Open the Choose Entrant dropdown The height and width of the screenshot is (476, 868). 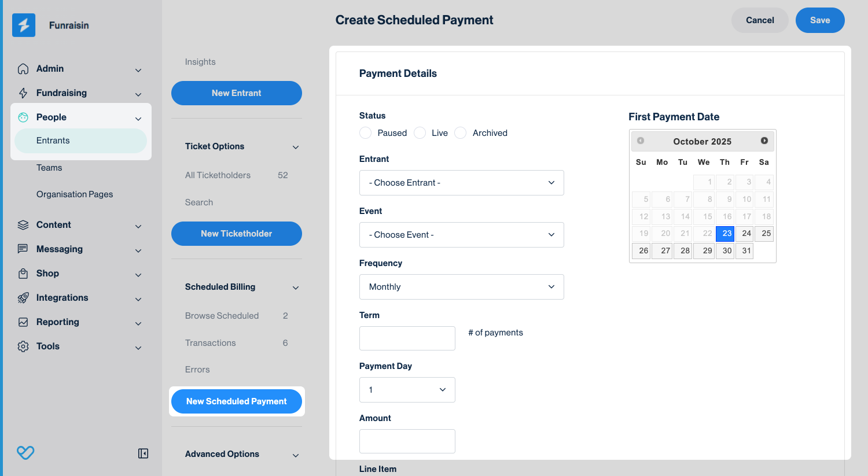tap(461, 183)
